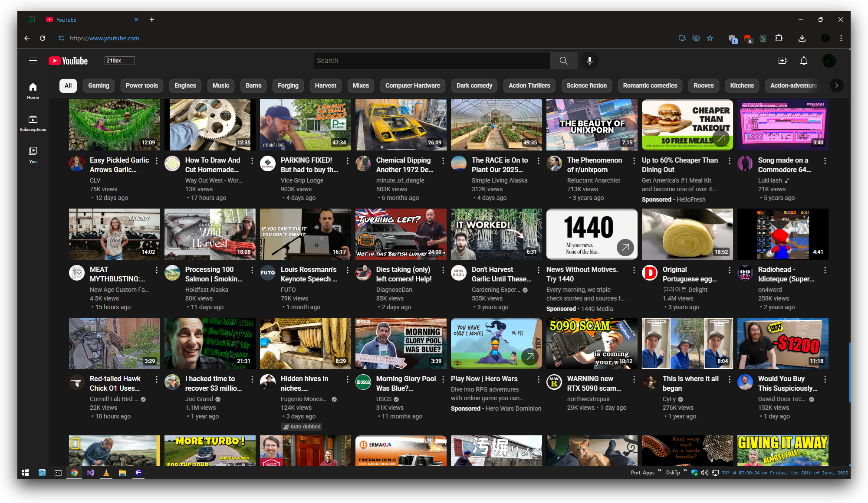Click the YouTube search field
868x503 pixels.
click(x=432, y=61)
